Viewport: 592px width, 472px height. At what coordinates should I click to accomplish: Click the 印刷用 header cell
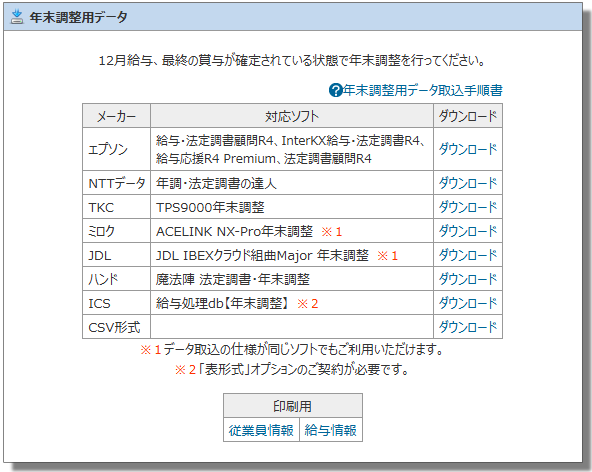(293, 406)
